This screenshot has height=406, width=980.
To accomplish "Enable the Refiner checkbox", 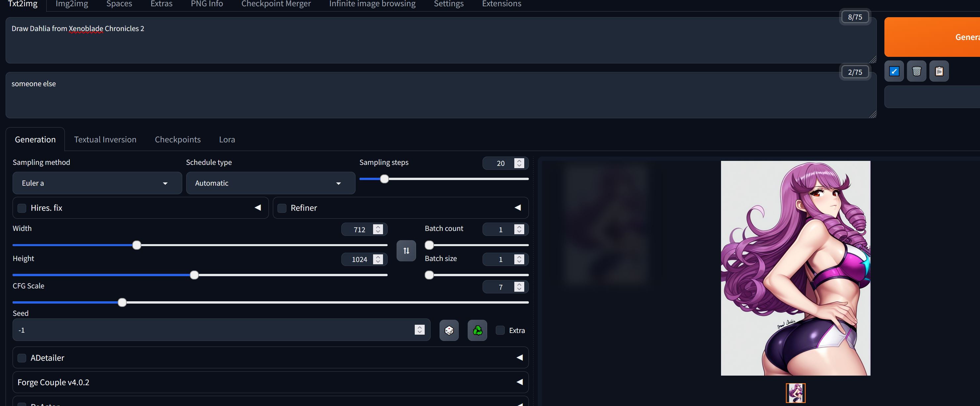I will click(x=282, y=208).
